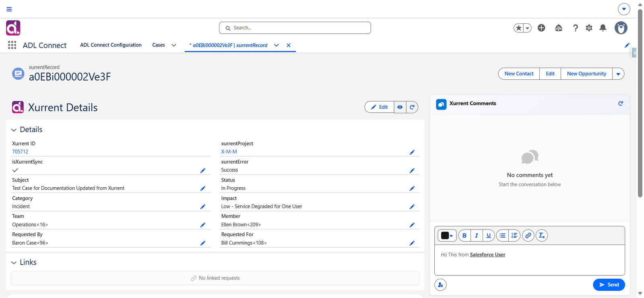Click the record header Edit button
644x298 pixels.
point(550,74)
